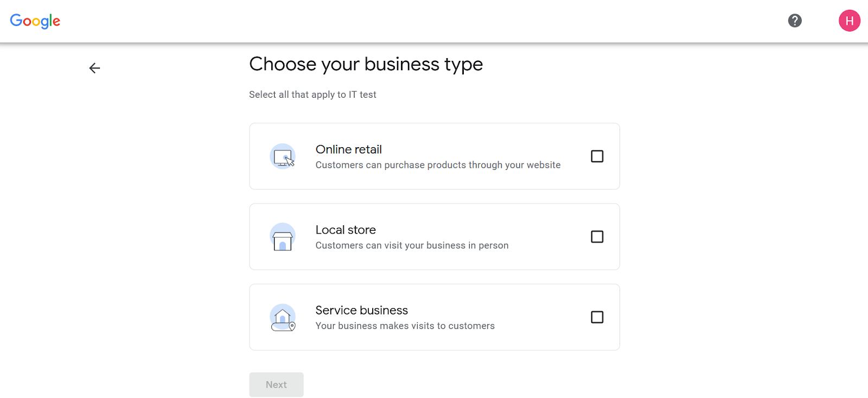Open the account profile avatar H
This screenshot has width=868, height=398.
(849, 21)
